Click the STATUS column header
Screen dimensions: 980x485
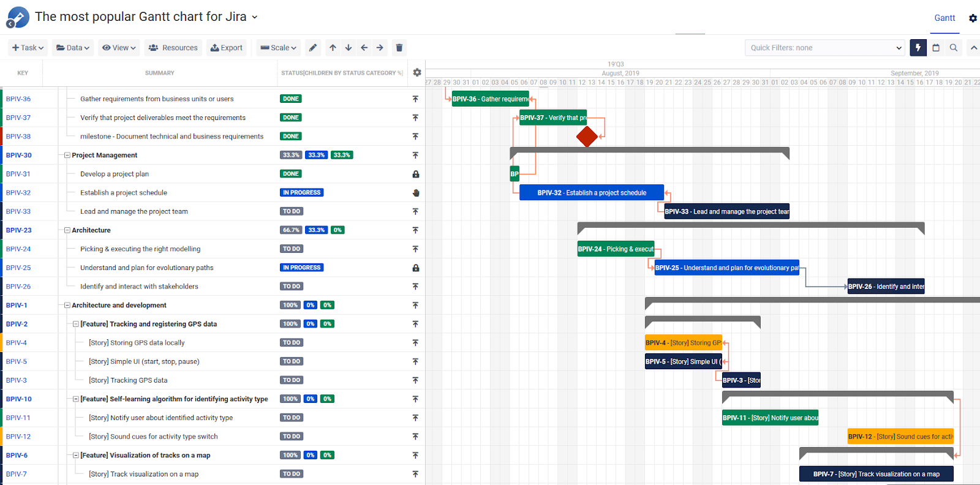[342, 73]
